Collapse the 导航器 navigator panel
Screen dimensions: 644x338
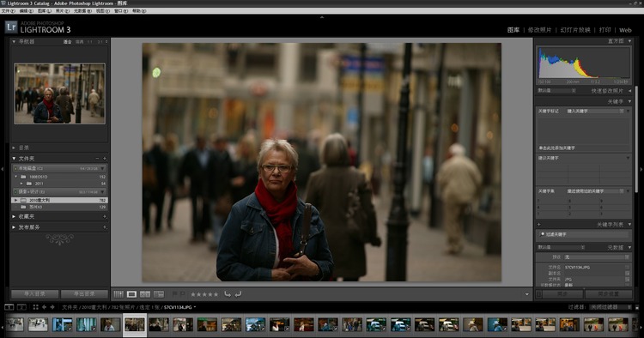(x=14, y=41)
